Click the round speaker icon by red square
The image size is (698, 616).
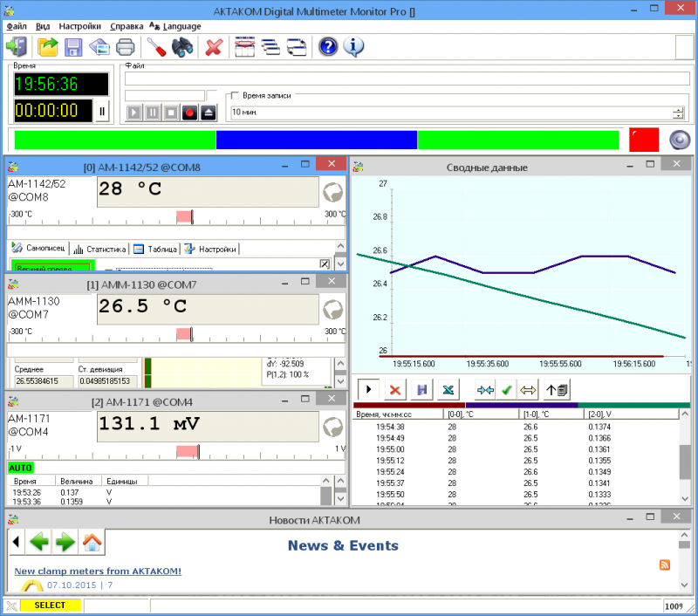[680, 140]
